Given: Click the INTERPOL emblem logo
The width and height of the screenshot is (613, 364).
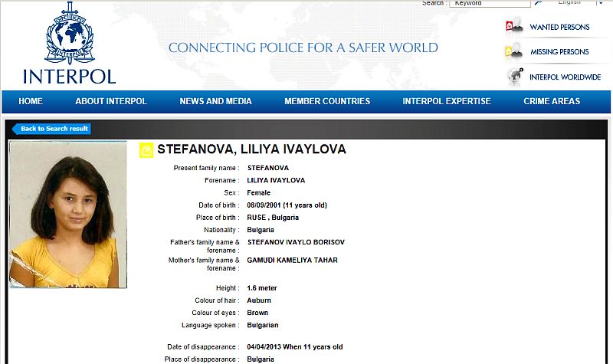Looking at the screenshot, I should (x=70, y=33).
